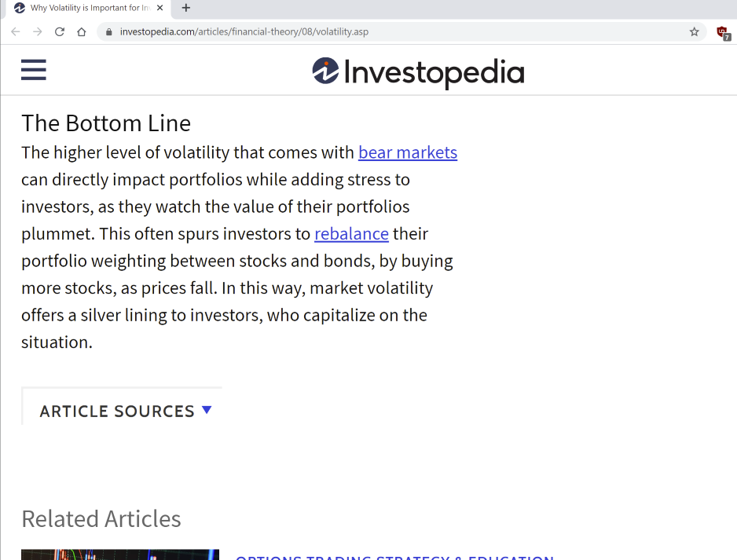Screen dimensions: 737x560
Task: Go back to the previous page
Action: [x=16, y=32]
